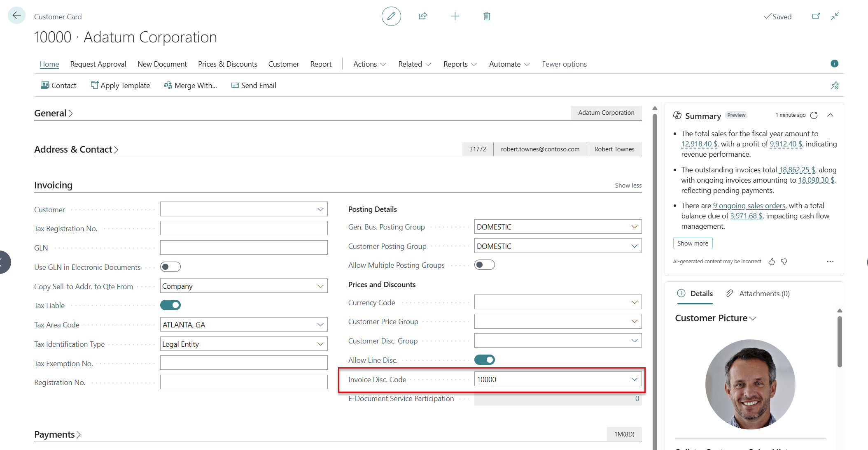868x450 pixels.
Task: Click the back arrow button
Action: (16, 16)
